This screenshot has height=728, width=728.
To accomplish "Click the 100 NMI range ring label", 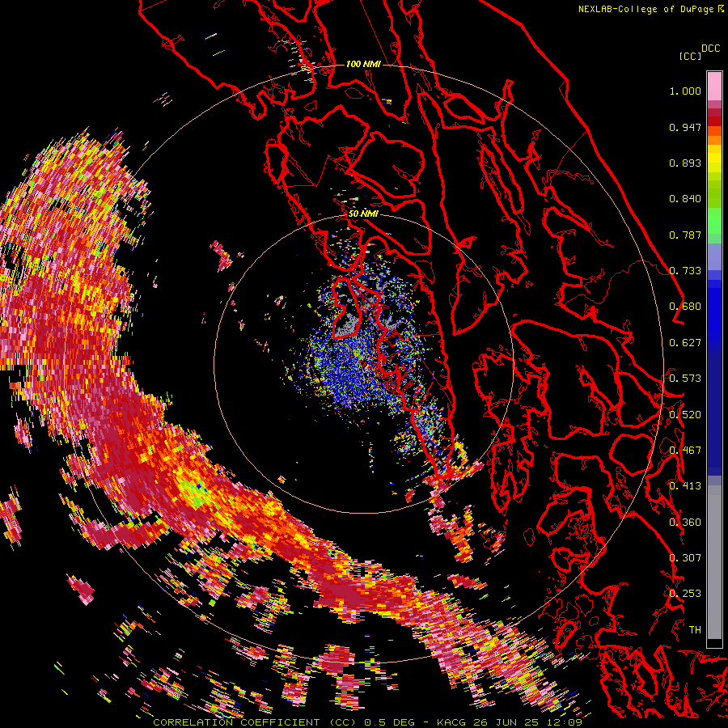I will point(363,64).
